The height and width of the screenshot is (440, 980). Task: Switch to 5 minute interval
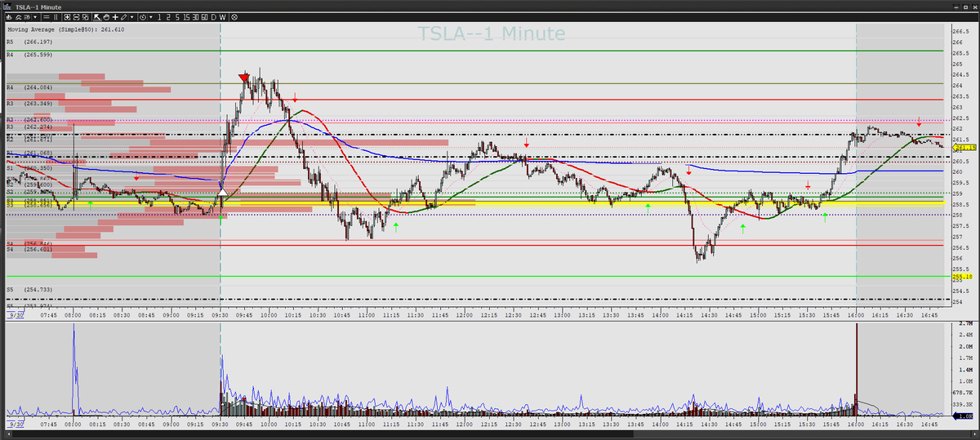pos(177,17)
